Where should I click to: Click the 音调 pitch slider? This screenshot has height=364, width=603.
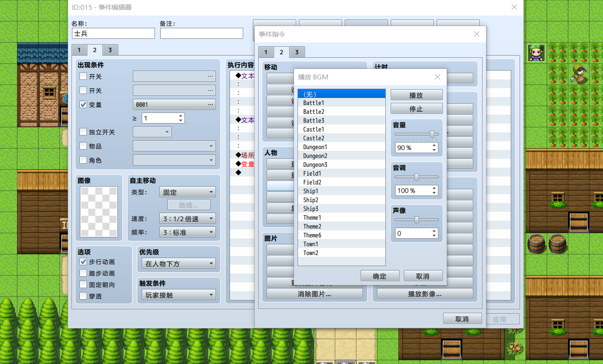click(417, 177)
